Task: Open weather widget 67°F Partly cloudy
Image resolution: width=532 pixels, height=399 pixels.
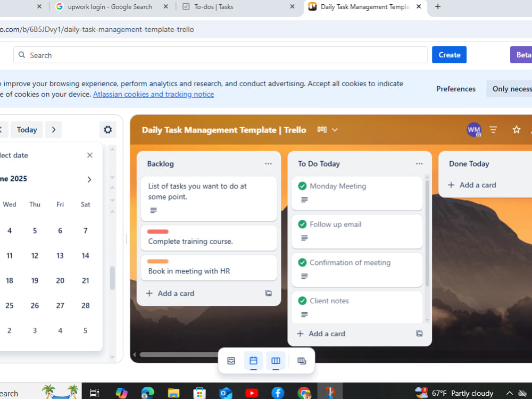Action: pos(454,393)
